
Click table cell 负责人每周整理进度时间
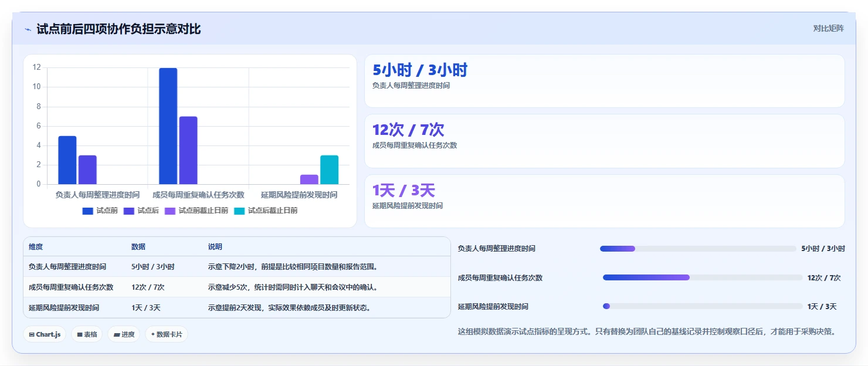(67, 267)
